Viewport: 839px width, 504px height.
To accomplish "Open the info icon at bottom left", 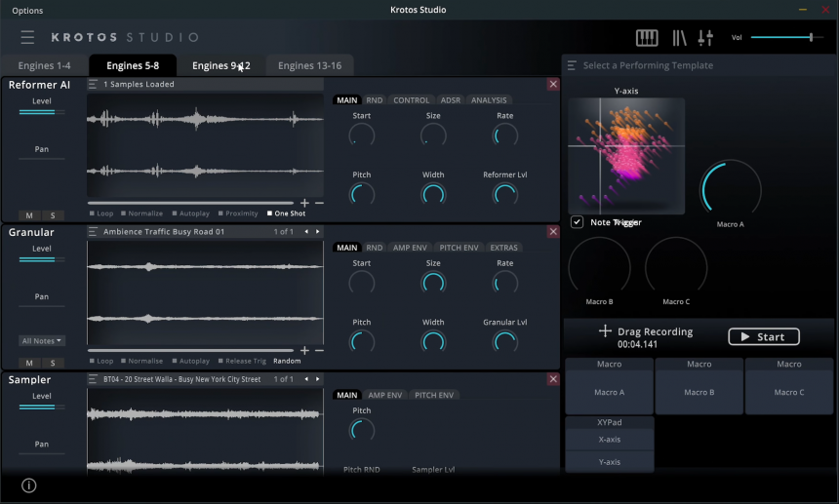I will pos(29,485).
